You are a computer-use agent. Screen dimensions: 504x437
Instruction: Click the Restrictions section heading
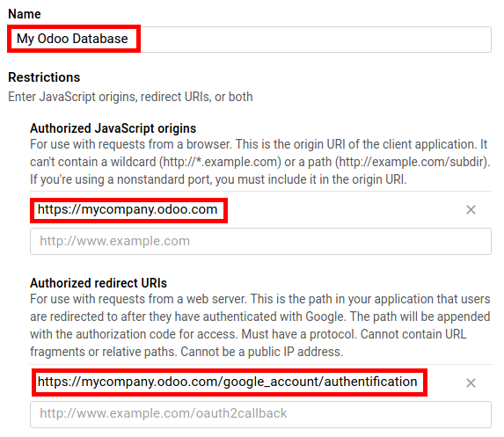pyautogui.click(x=44, y=77)
